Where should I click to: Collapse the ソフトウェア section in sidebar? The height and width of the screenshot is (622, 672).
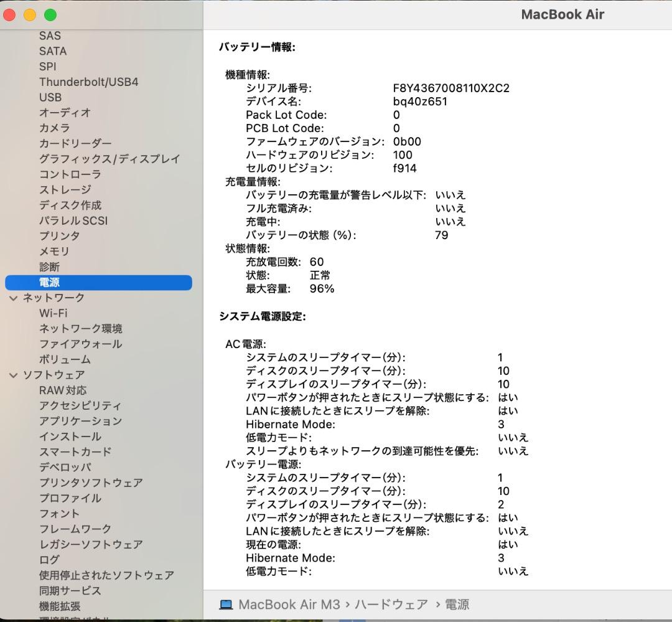(13, 375)
